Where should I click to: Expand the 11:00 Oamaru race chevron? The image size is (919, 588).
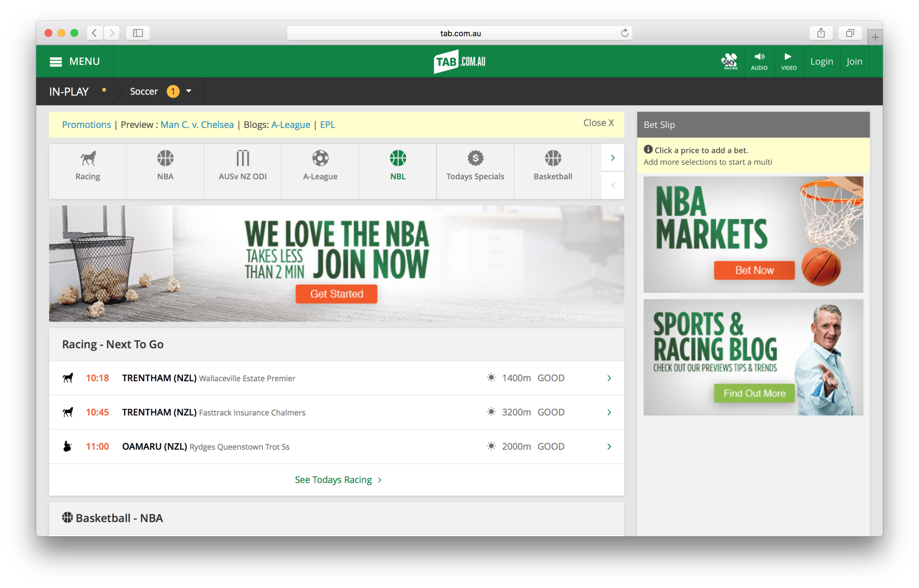tap(609, 446)
